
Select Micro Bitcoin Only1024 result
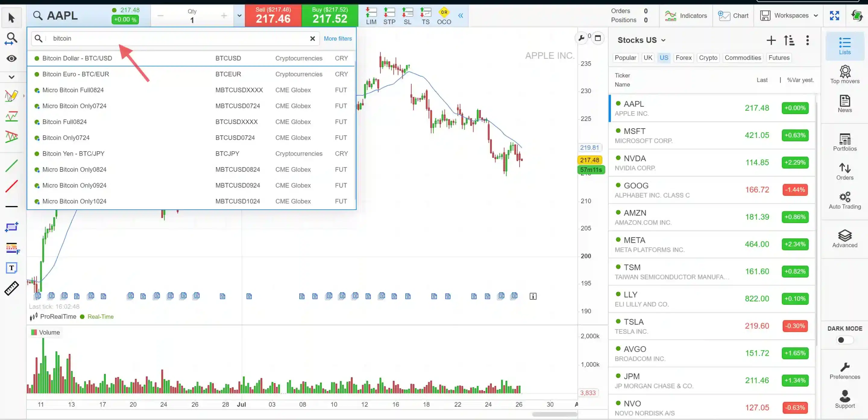191,201
